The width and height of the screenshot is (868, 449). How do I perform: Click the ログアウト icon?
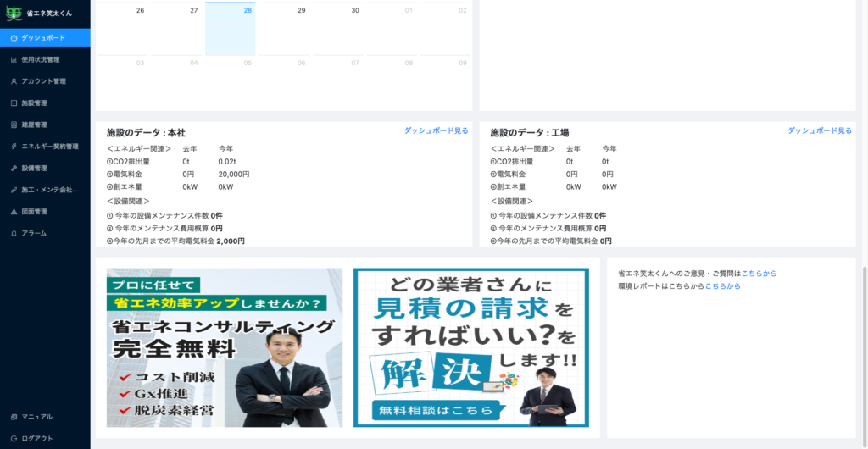click(14, 438)
